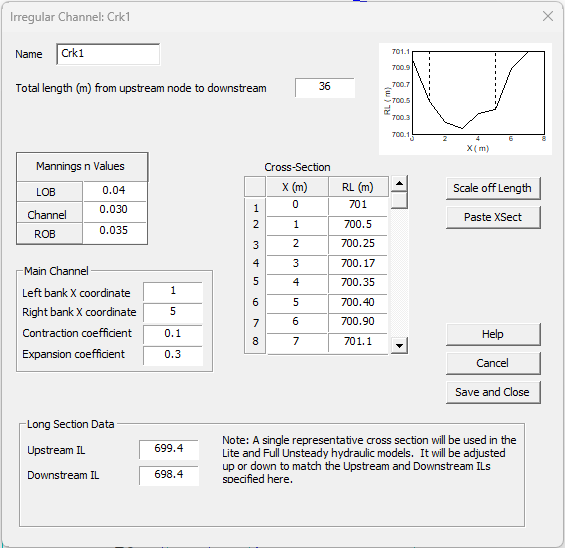The image size is (565, 548).
Task: Edit the Contraction coefficient value
Action: pos(173,334)
